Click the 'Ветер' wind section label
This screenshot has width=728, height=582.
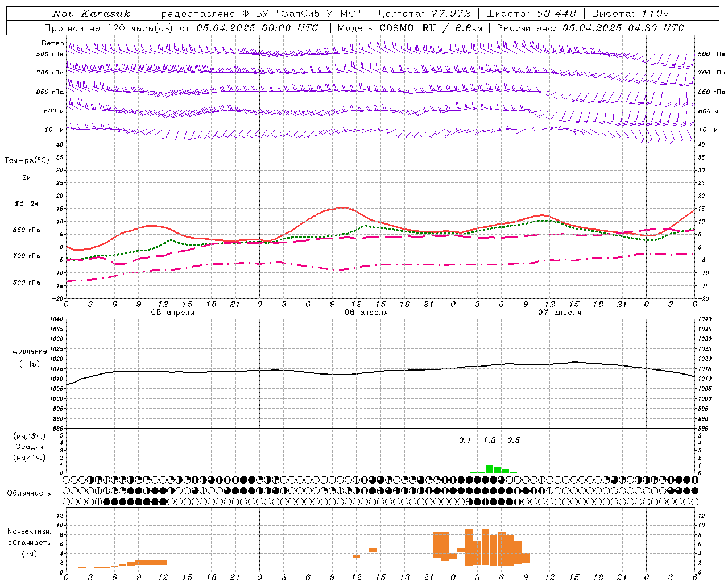pos(53,43)
